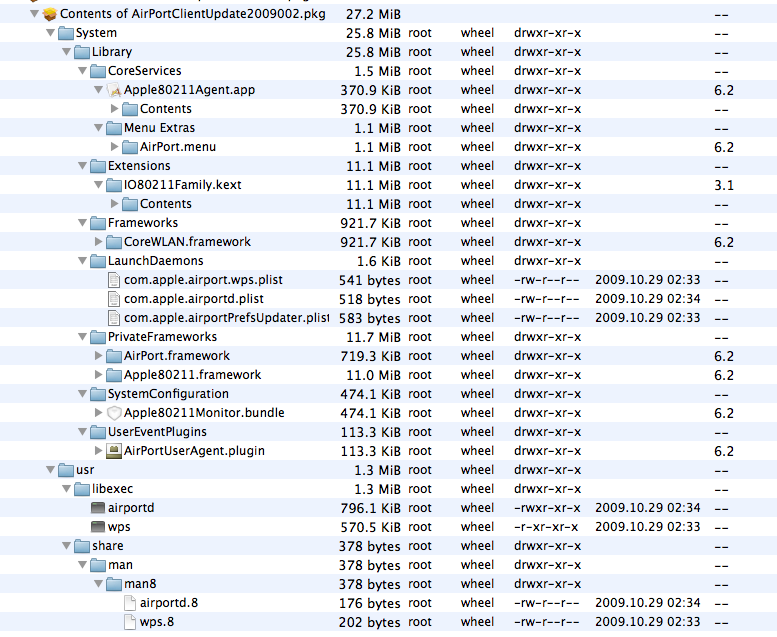Image resolution: width=777 pixels, height=637 pixels.
Task: Click the airportd executable icon
Action: click(x=98, y=508)
